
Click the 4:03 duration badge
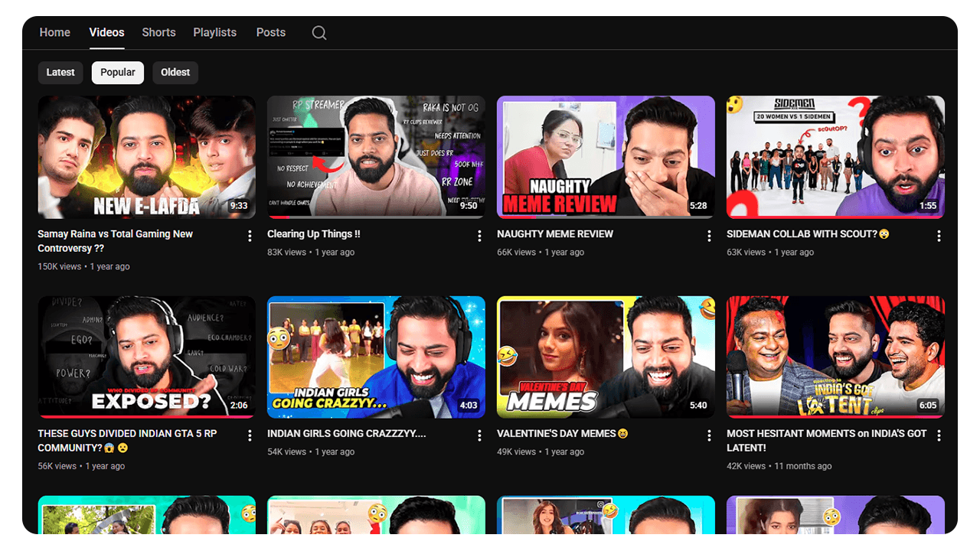pos(469,406)
